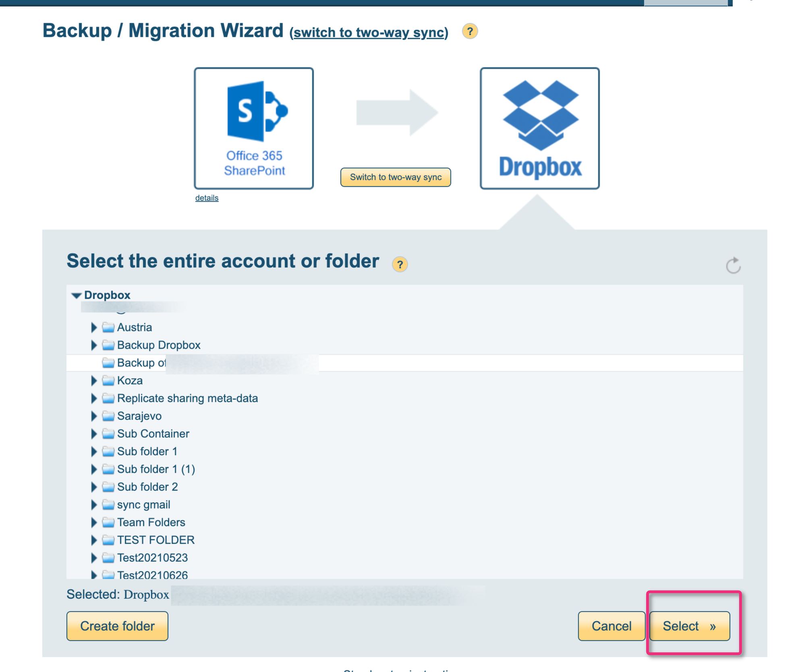800x672 pixels.
Task: Select 'Replicate sharing meta-data' folder
Action: [187, 398]
